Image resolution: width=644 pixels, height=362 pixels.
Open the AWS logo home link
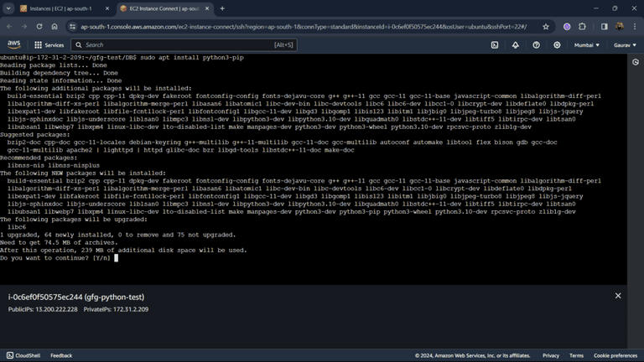14,44
